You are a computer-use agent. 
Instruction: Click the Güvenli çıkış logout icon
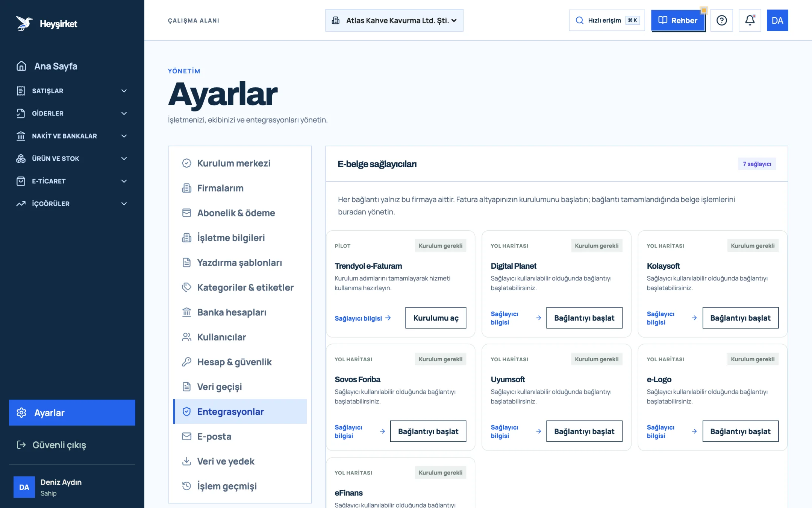click(x=21, y=445)
